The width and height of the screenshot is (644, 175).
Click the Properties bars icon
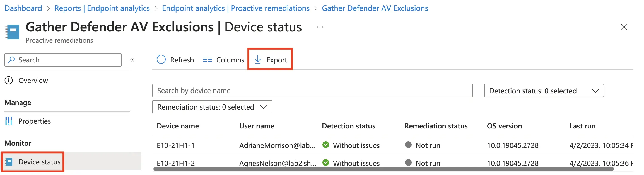coord(9,121)
